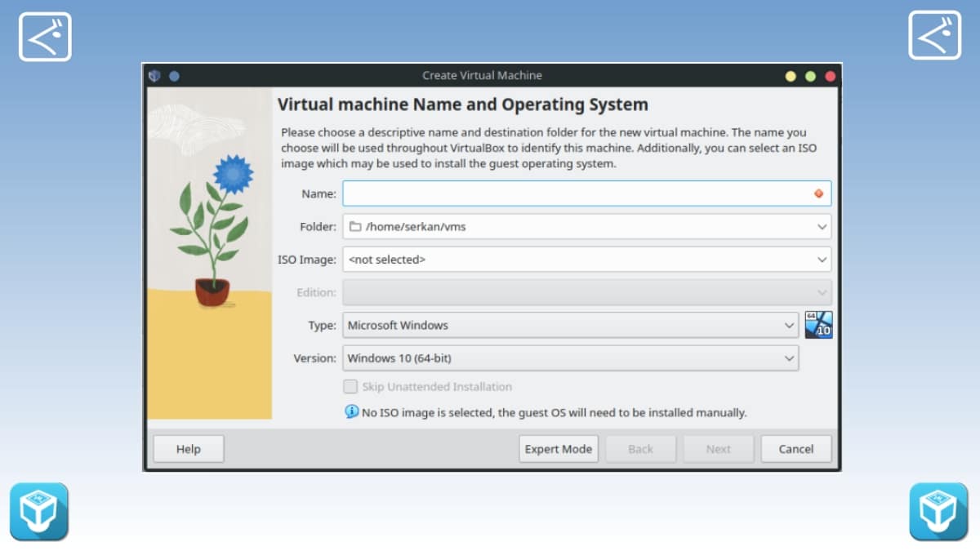Click the white logo icon at top-right corner
Screen dimensions: 980x551
[934, 35]
